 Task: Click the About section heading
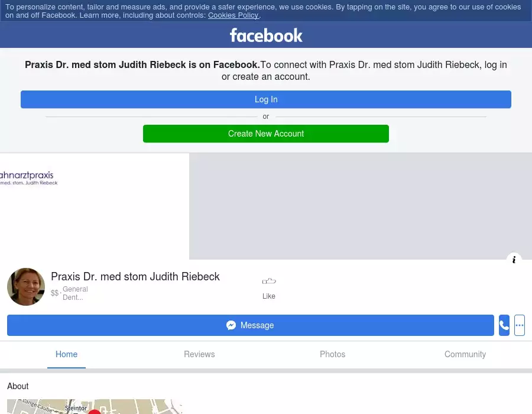click(18, 386)
